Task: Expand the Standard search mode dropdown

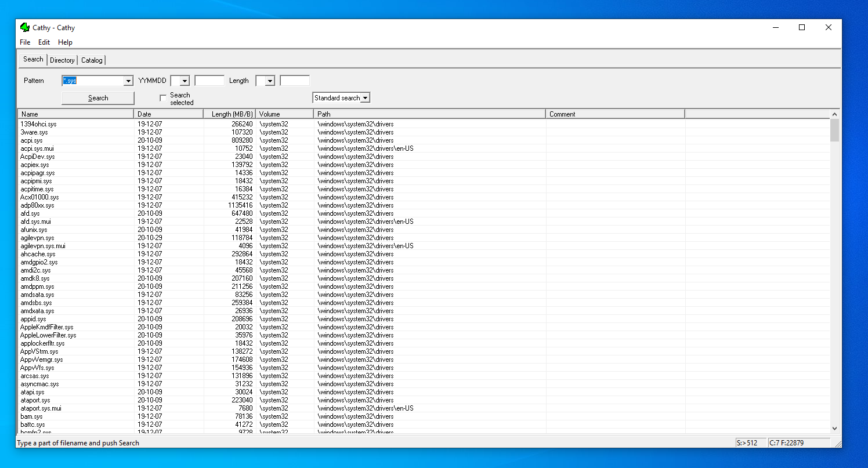Action: click(365, 98)
